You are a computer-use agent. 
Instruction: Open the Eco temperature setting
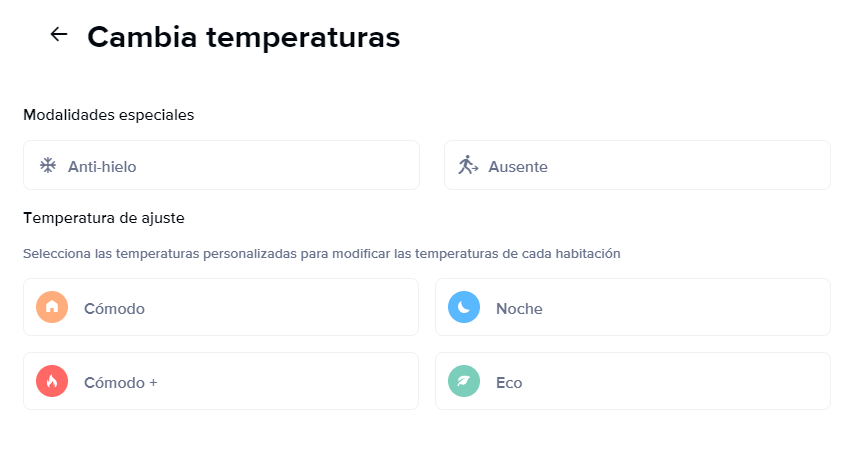point(633,381)
